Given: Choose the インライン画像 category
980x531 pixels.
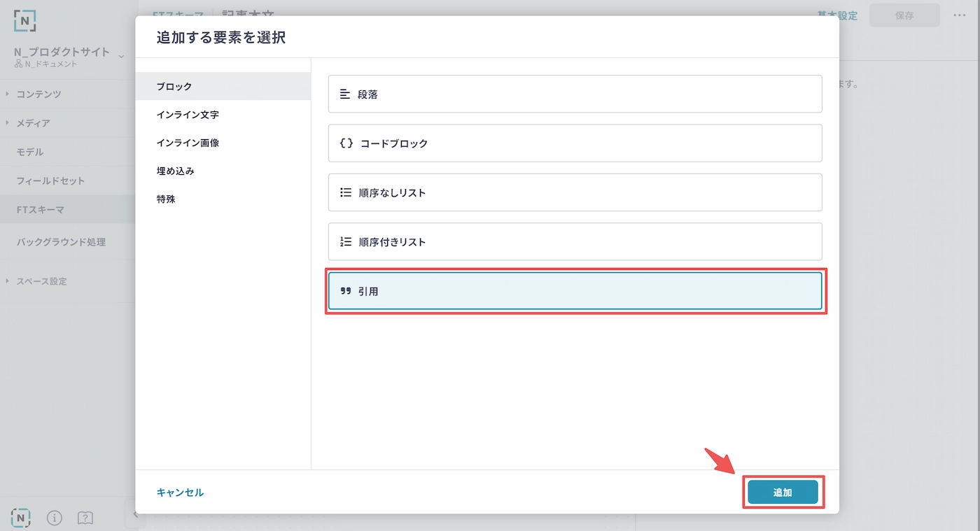Looking at the screenshot, I should (x=188, y=143).
